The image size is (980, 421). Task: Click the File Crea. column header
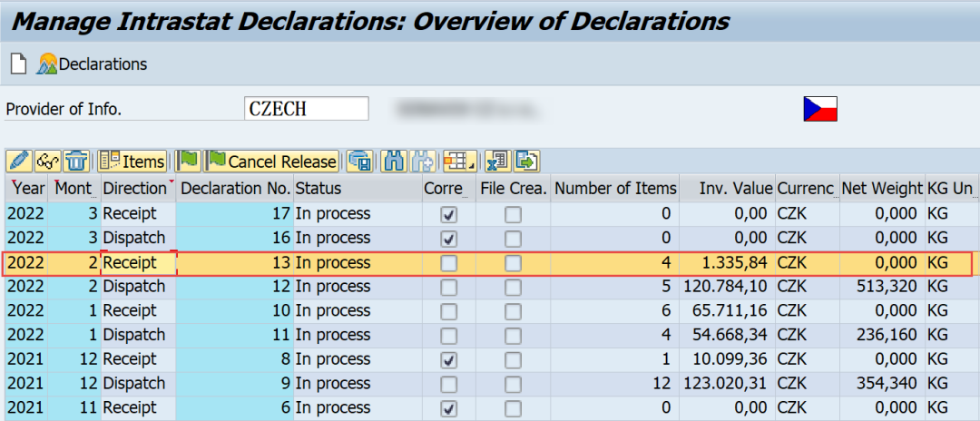coord(513,188)
